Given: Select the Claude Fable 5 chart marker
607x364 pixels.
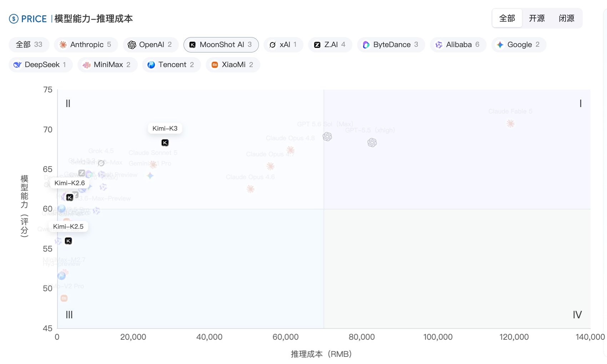Looking at the screenshot, I should click(511, 123).
